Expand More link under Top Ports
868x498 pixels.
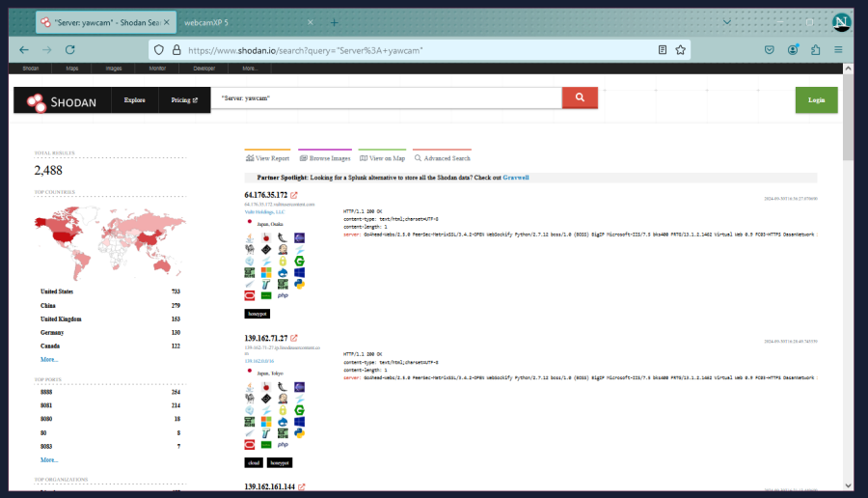pyautogui.click(x=49, y=460)
